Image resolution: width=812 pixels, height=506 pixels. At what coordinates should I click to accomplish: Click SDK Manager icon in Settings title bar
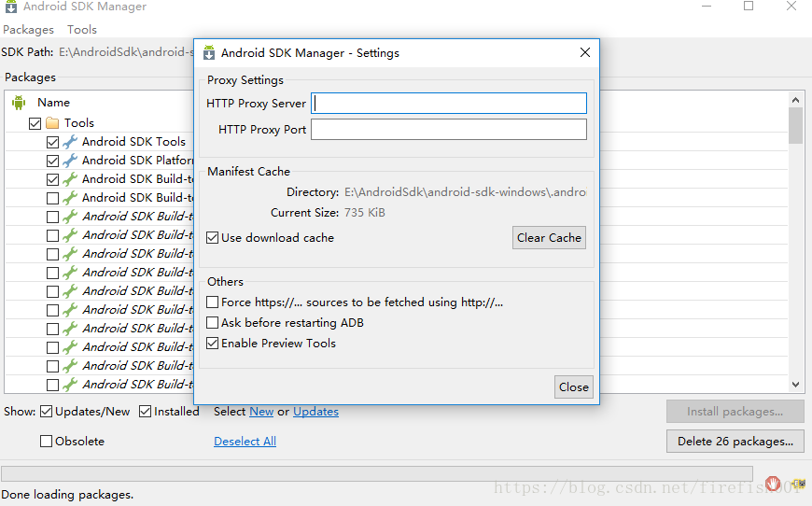209,52
